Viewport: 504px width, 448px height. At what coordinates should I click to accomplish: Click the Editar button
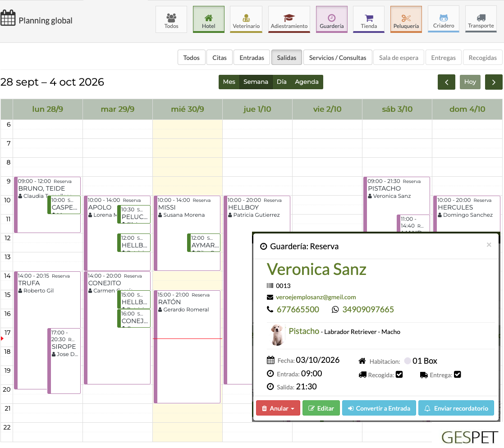coord(321,408)
